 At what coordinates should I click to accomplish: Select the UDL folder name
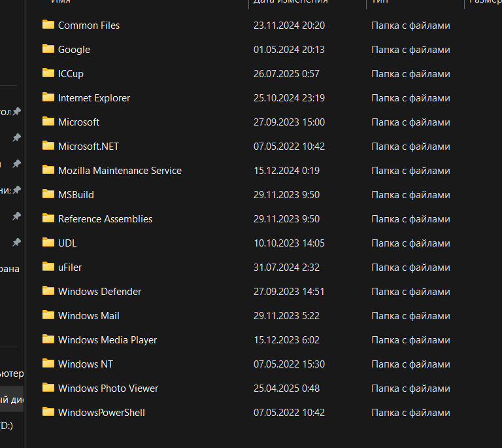click(x=67, y=243)
